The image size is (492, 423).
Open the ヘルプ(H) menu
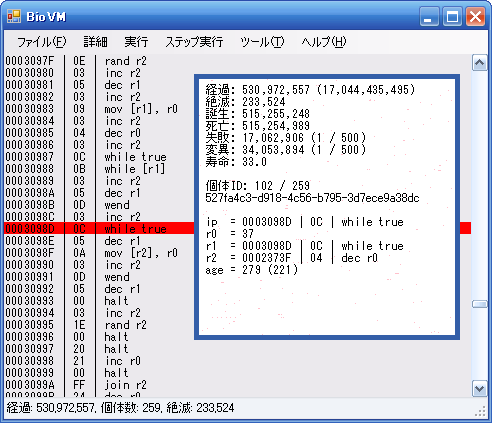(x=324, y=42)
